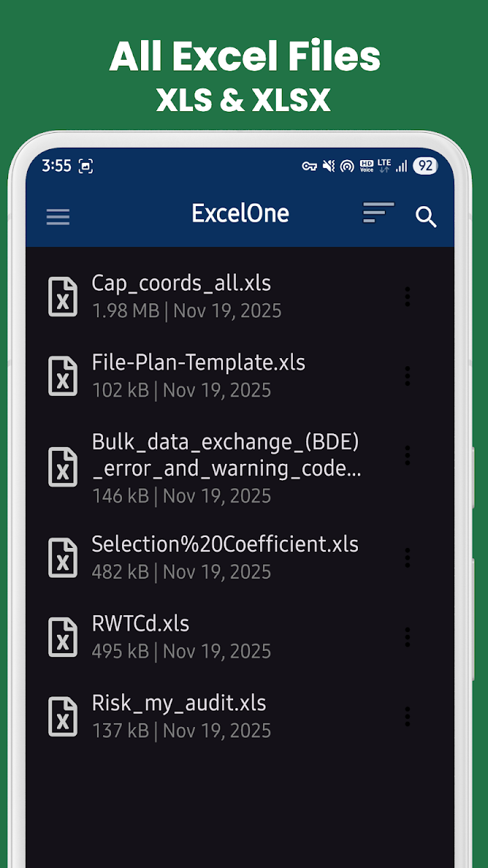Click the 495 kB | Nov 19, 2025 details

tap(182, 652)
